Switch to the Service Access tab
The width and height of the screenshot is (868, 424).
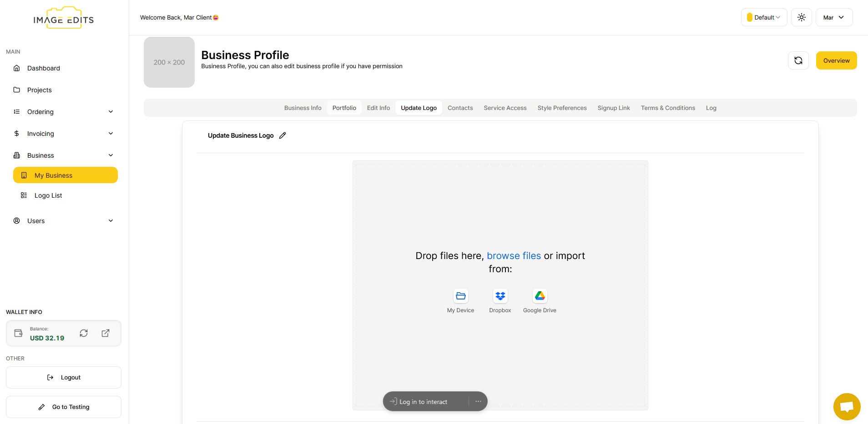(x=505, y=108)
